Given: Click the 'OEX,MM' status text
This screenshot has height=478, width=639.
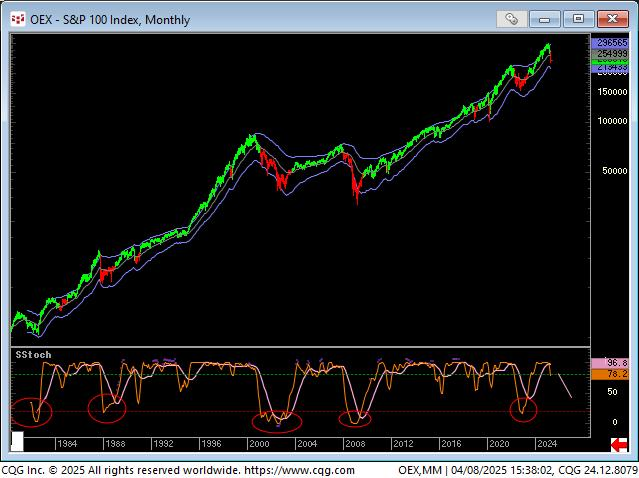Looking at the screenshot, I should point(420,470).
